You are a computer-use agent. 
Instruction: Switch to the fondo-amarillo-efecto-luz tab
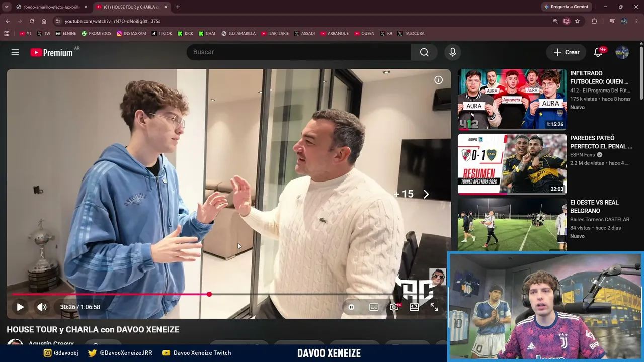(x=51, y=7)
